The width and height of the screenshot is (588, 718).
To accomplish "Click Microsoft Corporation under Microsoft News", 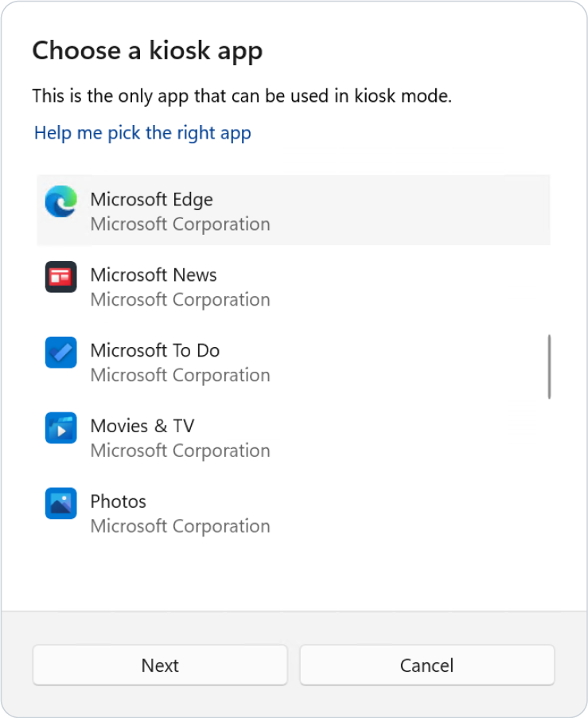I will pos(180,300).
